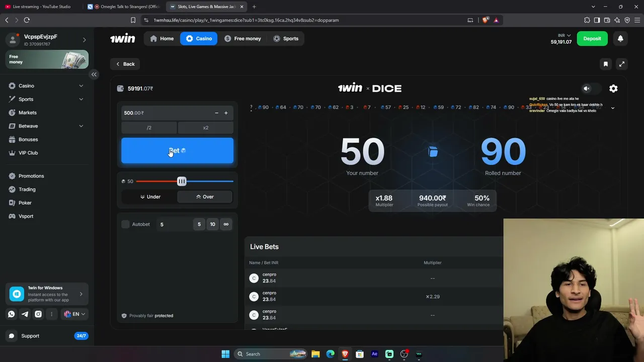Click the green Deposit button
The height and width of the screenshot is (362, 644).
[592, 39]
